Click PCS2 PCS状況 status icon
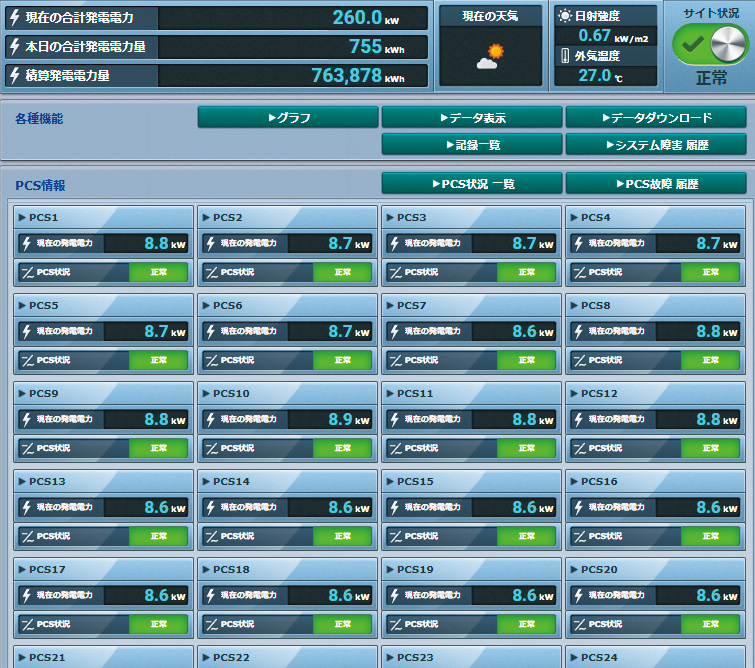The height and width of the screenshot is (668, 755). (212, 273)
